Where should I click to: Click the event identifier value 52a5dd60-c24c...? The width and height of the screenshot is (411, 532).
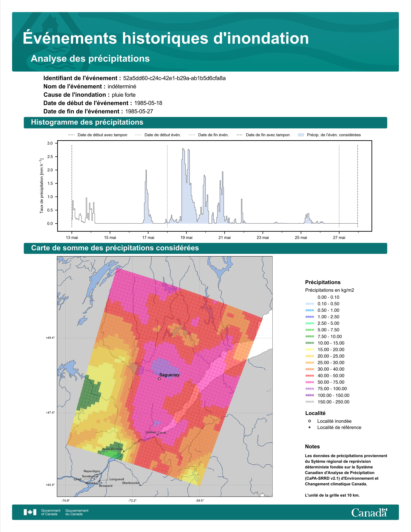point(174,78)
